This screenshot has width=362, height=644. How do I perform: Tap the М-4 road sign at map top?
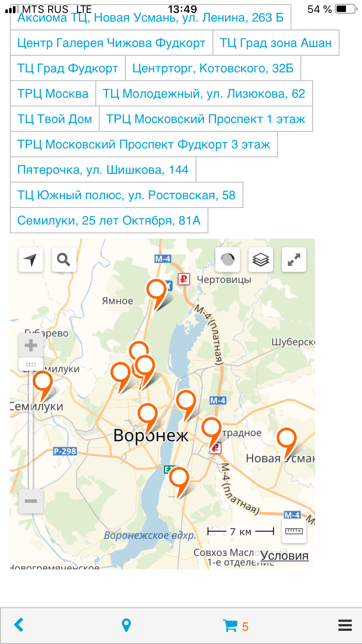pos(163,259)
